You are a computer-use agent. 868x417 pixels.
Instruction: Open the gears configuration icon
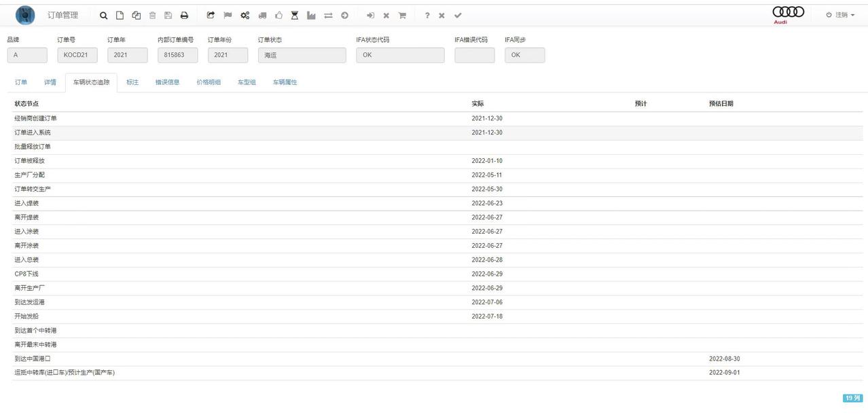point(245,15)
